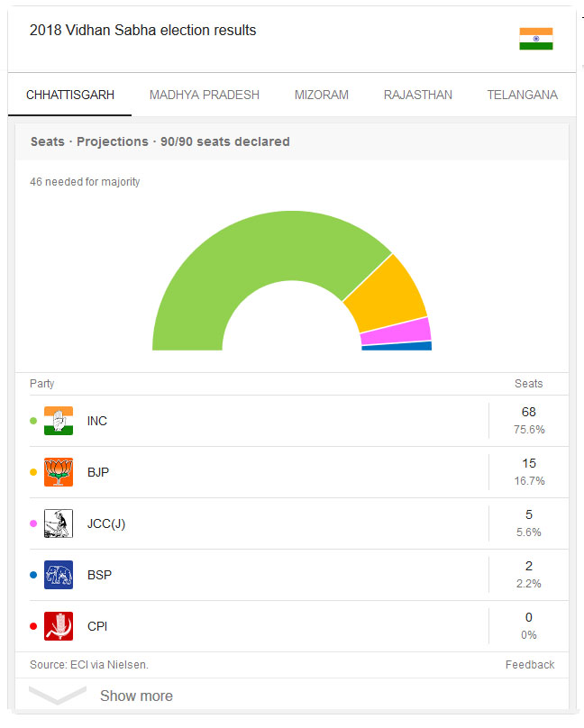The width and height of the screenshot is (584, 728).
Task: Click the red dot beside CPI
Action: point(33,626)
